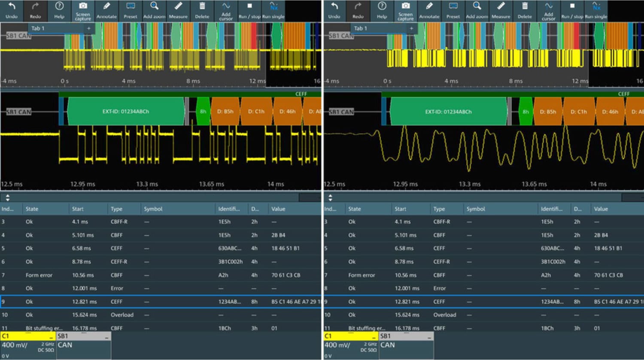
Task: Choose Add zoom in the left oscilloscope toolbar
Action: (154, 11)
